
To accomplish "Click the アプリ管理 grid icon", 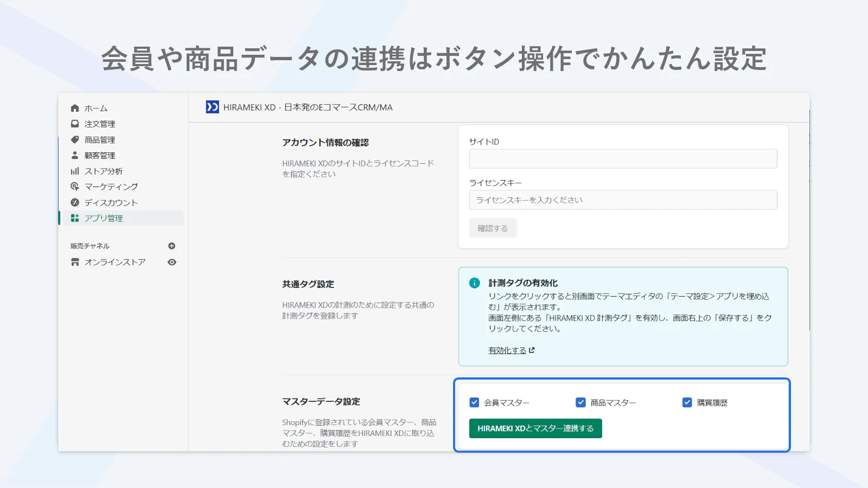I will tap(75, 218).
